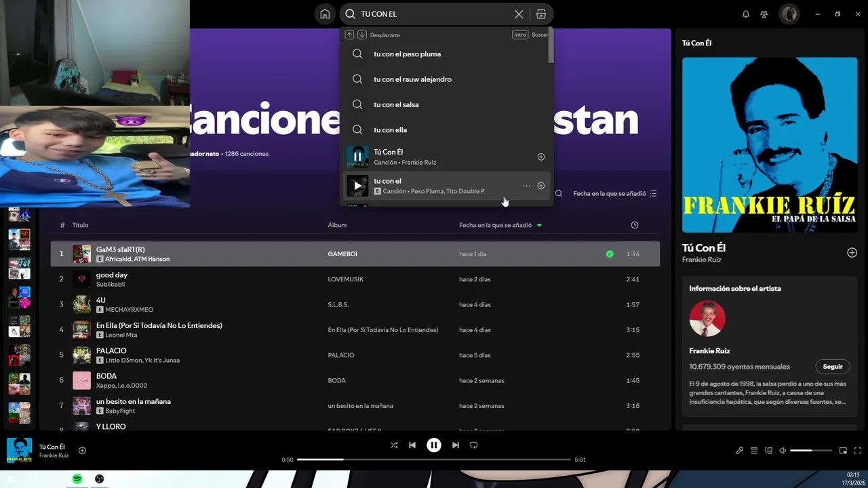The height and width of the screenshot is (488, 868).
Task: Open the play queue icon
Action: (x=754, y=451)
